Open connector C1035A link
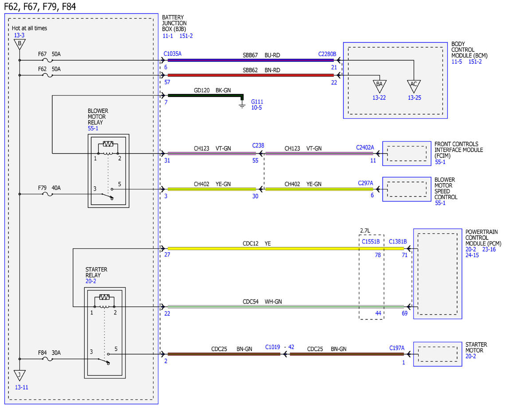This screenshot has width=532, height=411. coord(172,54)
